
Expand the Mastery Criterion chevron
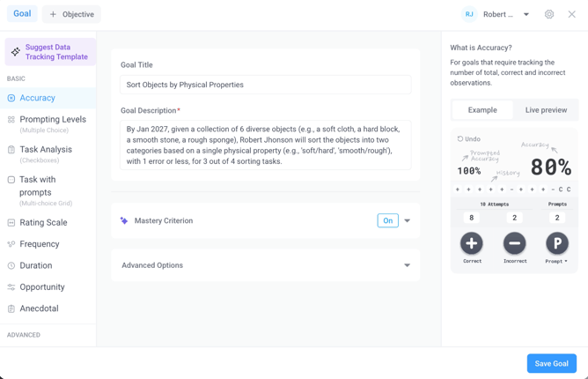[x=408, y=220]
